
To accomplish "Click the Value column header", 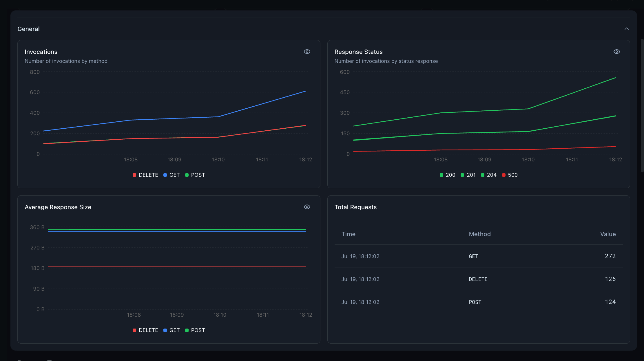I will click(x=608, y=234).
